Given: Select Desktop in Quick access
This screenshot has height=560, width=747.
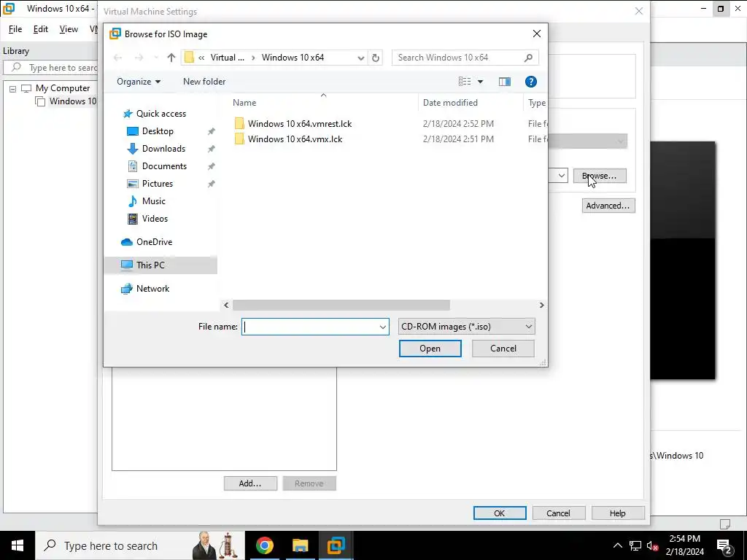Looking at the screenshot, I should [158, 131].
